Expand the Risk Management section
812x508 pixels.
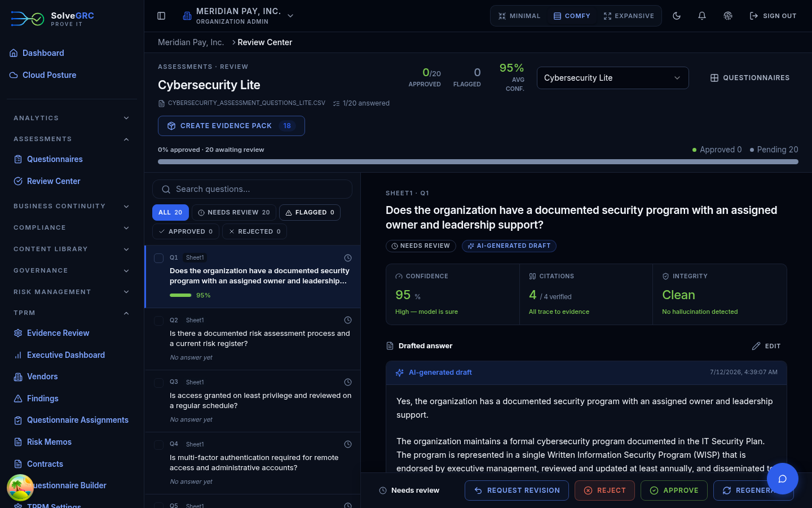click(x=72, y=292)
